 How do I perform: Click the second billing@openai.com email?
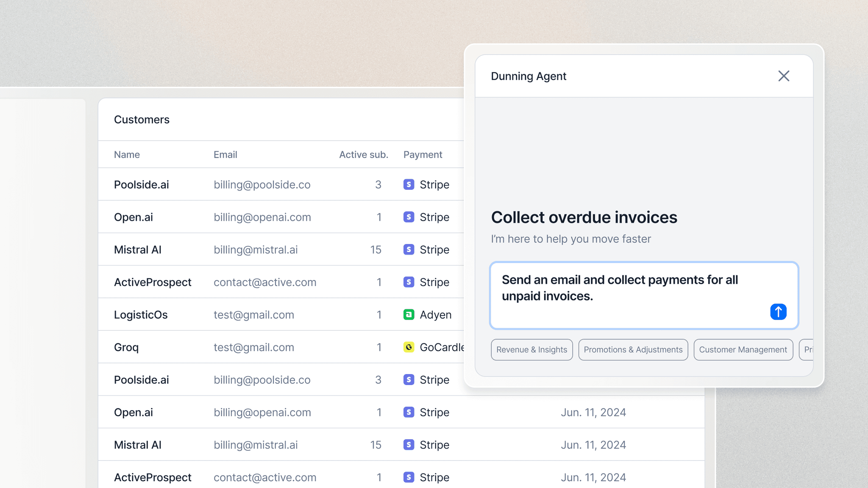[x=262, y=413]
